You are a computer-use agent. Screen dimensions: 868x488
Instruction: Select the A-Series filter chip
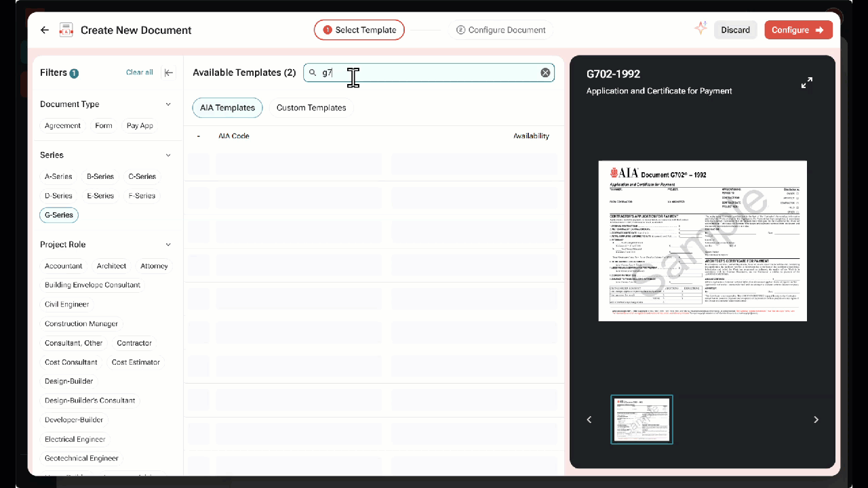58,176
